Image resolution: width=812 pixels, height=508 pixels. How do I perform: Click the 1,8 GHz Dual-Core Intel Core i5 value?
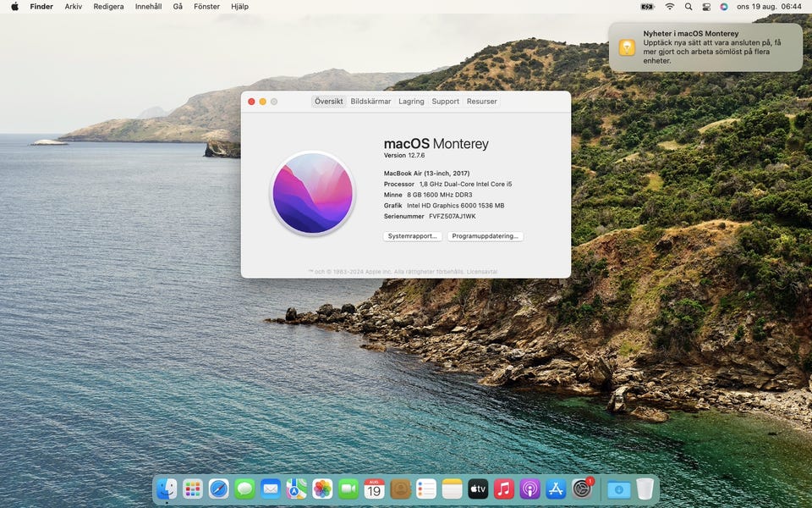[x=465, y=184]
